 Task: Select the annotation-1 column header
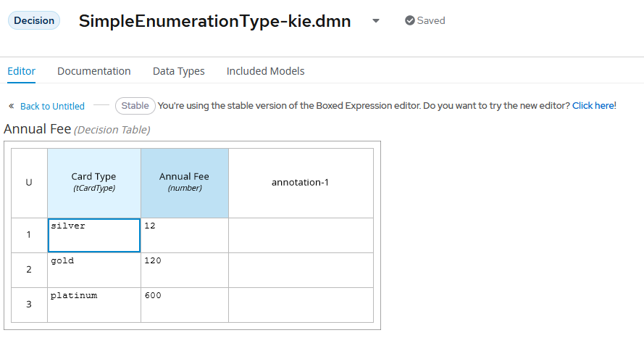tap(300, 182)
